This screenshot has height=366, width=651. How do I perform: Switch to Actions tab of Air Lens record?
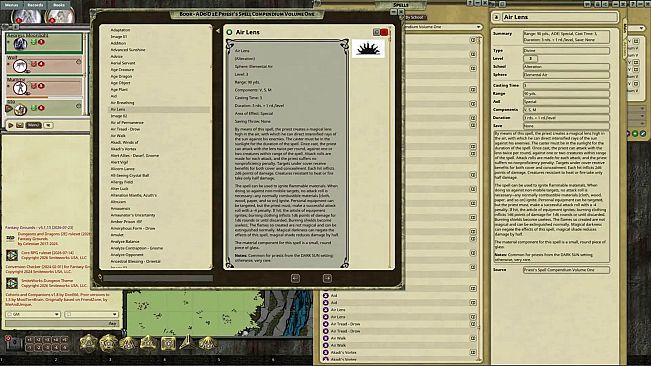pyautogui.click(x=625, y=49)
